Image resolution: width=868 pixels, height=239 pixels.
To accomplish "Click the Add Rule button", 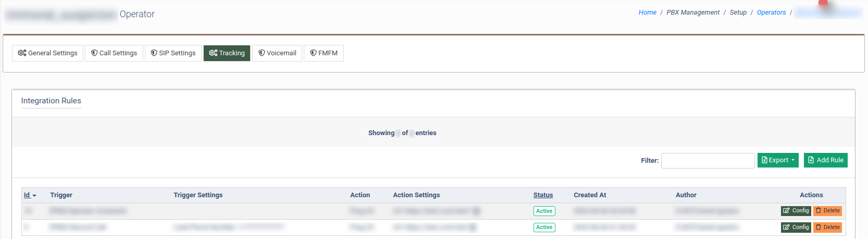I will point(825,160).
